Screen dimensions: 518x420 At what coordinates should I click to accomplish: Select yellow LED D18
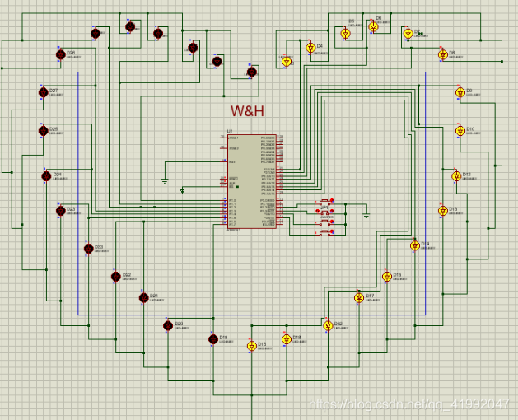pos(287,339)
